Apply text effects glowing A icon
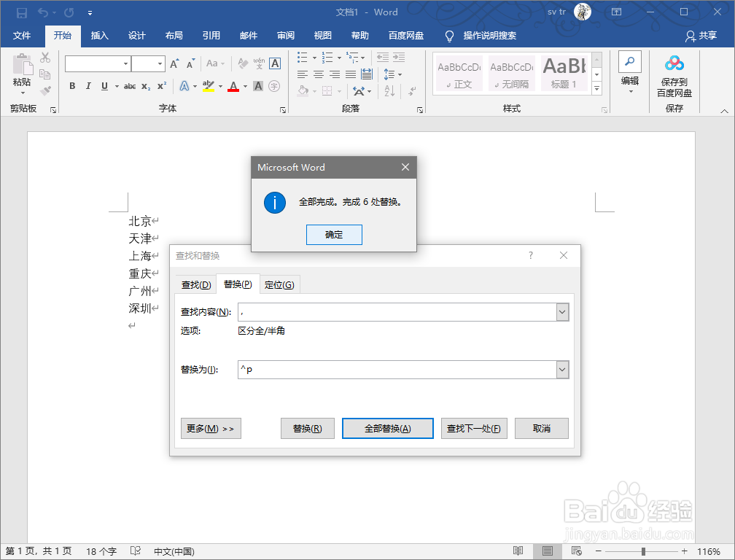 click(184, 86)
